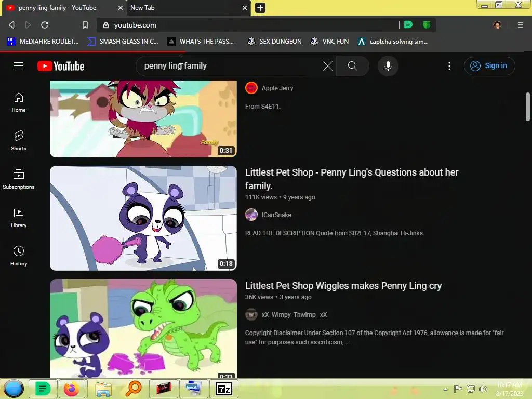Open the file explorer taskbar icon
This screenshot has width=532, height=399.
pos(103,389)
